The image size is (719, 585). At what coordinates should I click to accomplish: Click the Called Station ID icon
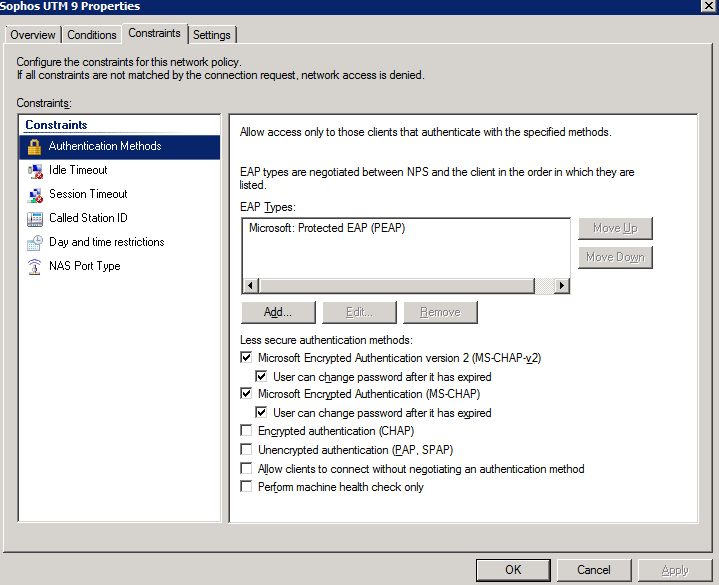35,219
